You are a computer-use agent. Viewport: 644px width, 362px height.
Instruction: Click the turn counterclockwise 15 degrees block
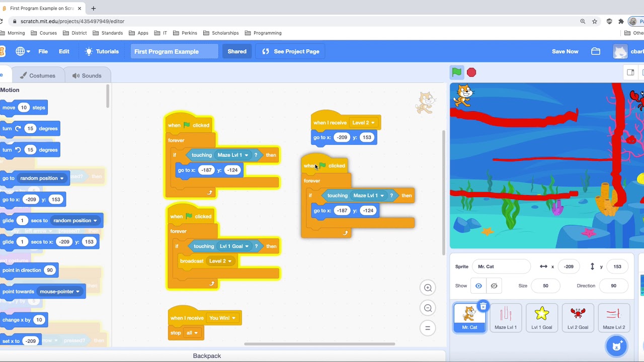point(29,150)
